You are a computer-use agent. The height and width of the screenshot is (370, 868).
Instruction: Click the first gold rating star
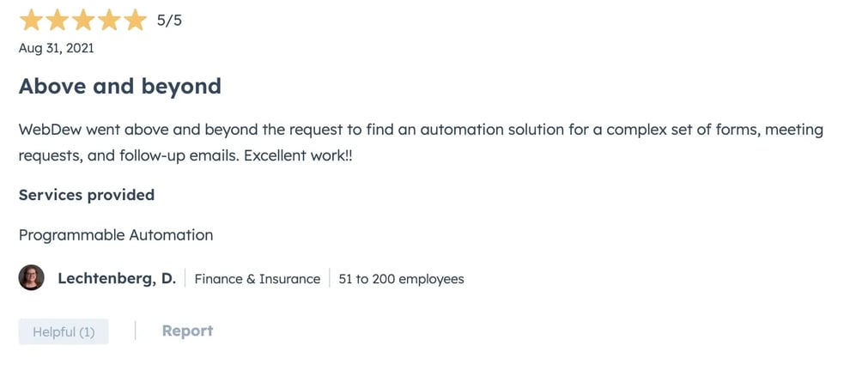pyautogui.click(x=31, y=21)
